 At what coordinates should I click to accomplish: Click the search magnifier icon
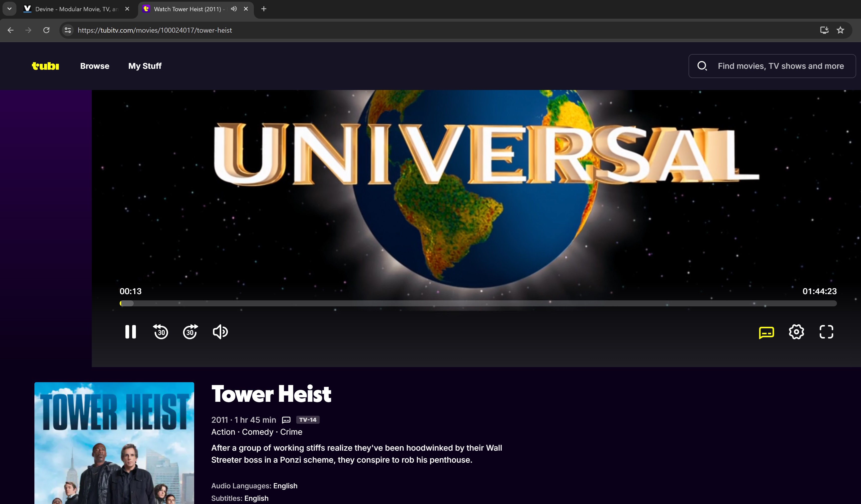(x=702, y=66)
